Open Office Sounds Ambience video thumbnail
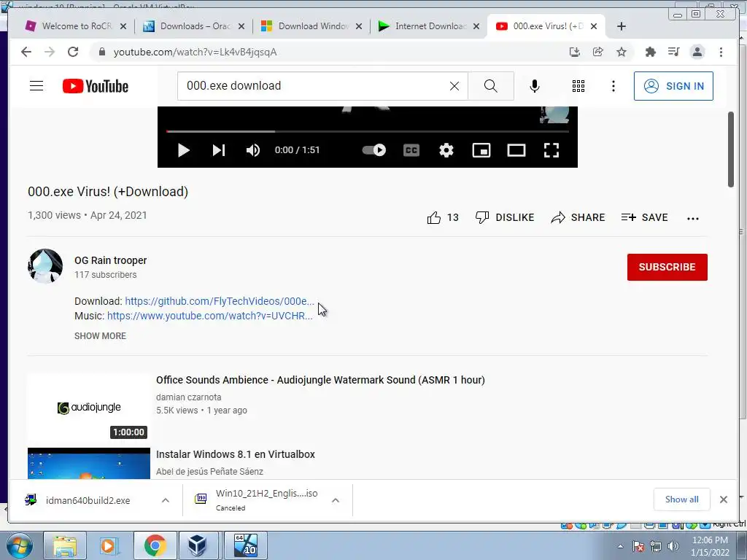The image size is (747, 560). pyautogui.click(x=88, y=408)
